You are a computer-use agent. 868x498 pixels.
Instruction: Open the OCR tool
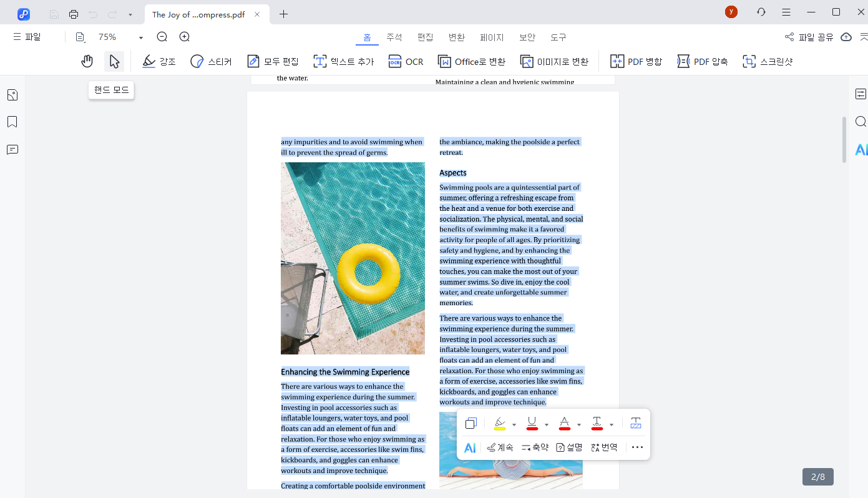[406, 61]
